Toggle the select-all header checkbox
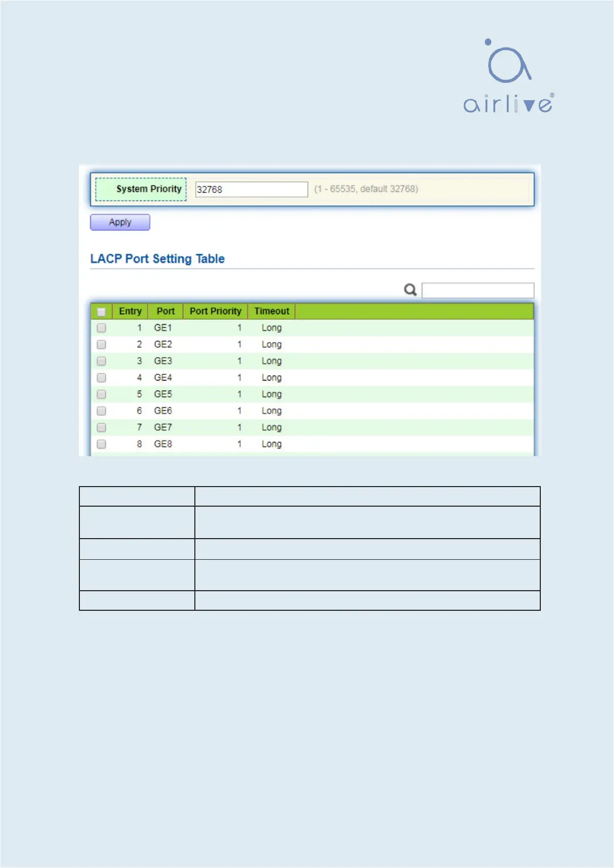Screen dimensions: 614x868 pyautogui.click(x=102, y=312)
